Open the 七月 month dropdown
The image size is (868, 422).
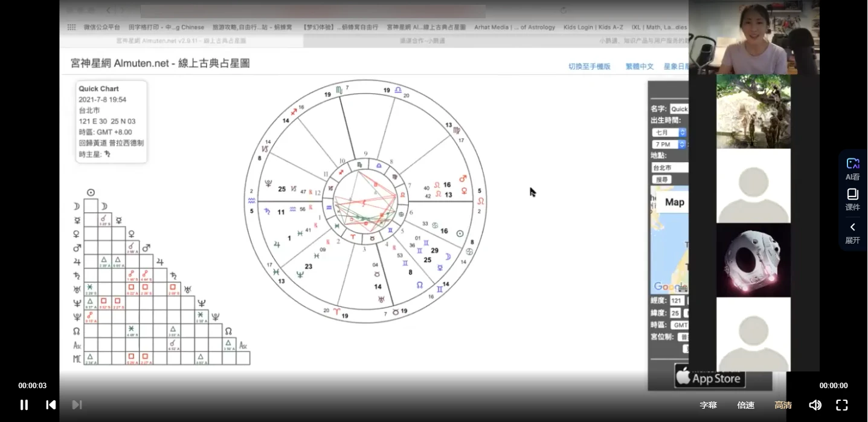point(669,132)
